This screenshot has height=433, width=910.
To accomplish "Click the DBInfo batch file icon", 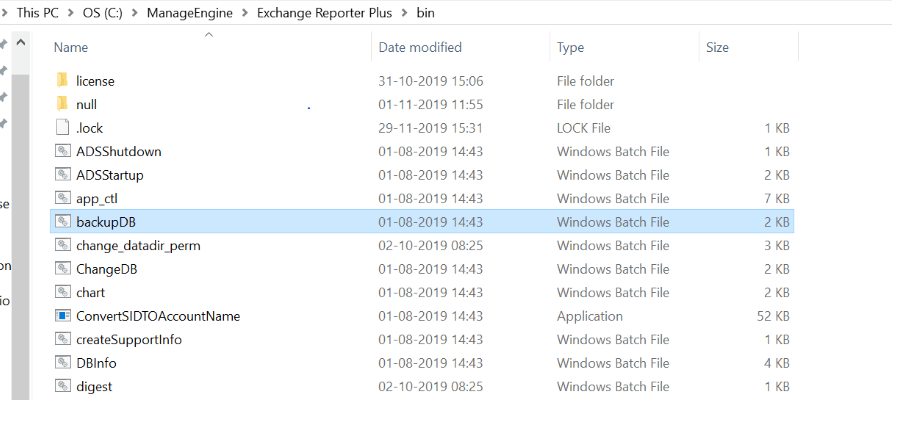I will click(x=63, y=363).
